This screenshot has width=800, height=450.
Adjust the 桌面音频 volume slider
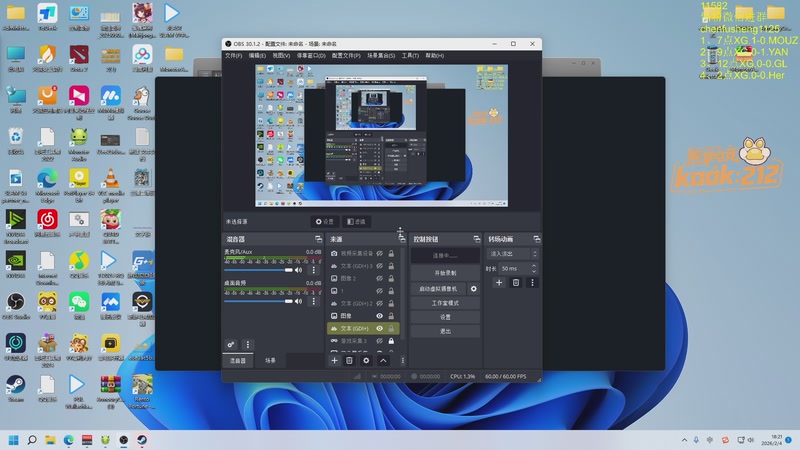[258, 300]
